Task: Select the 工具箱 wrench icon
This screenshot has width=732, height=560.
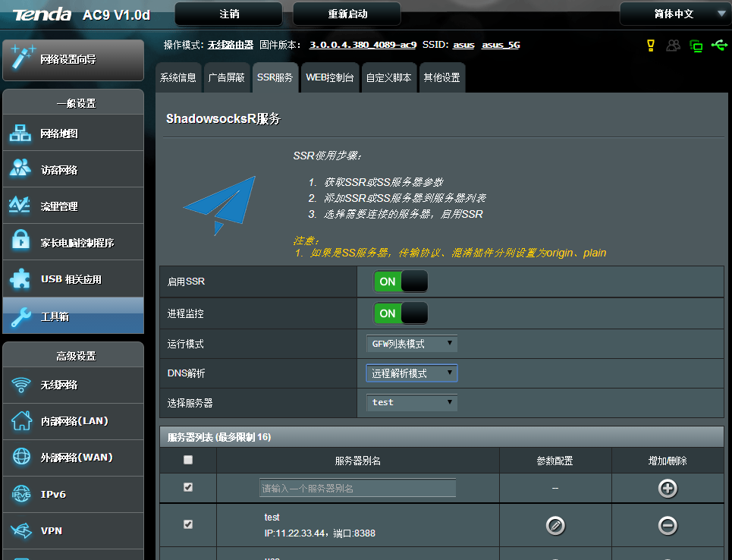Action: (x=21, y=316)
